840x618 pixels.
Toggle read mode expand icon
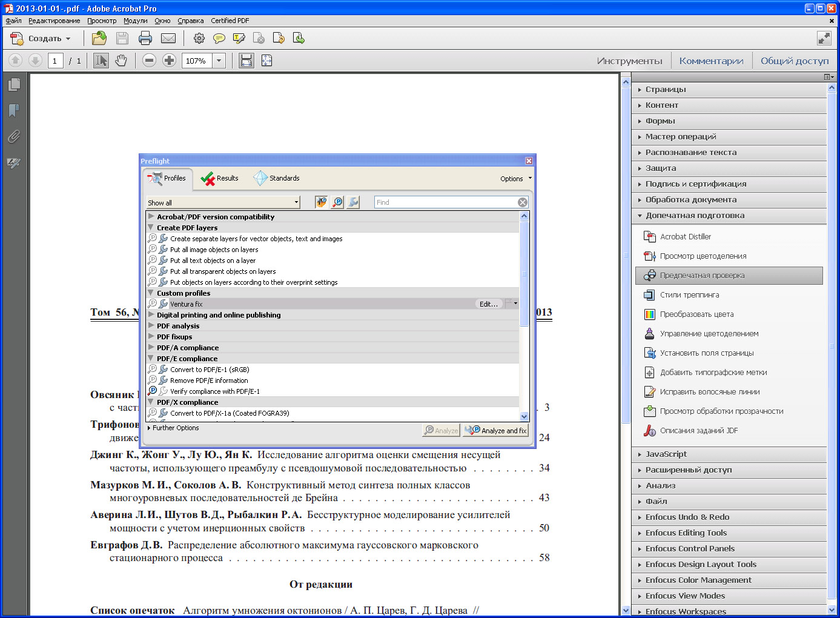point(824,38)
